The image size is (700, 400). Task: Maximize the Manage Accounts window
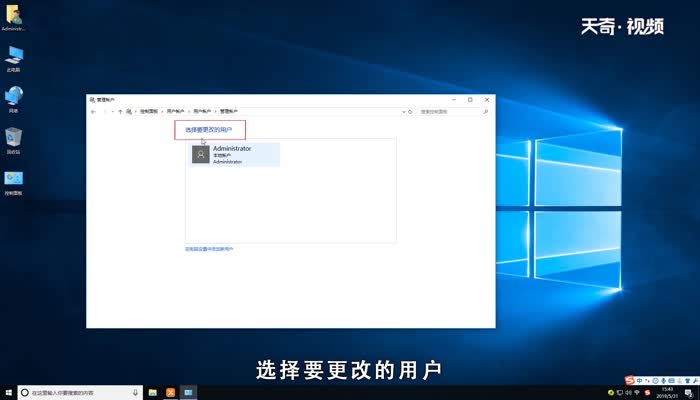click(470, 100)
